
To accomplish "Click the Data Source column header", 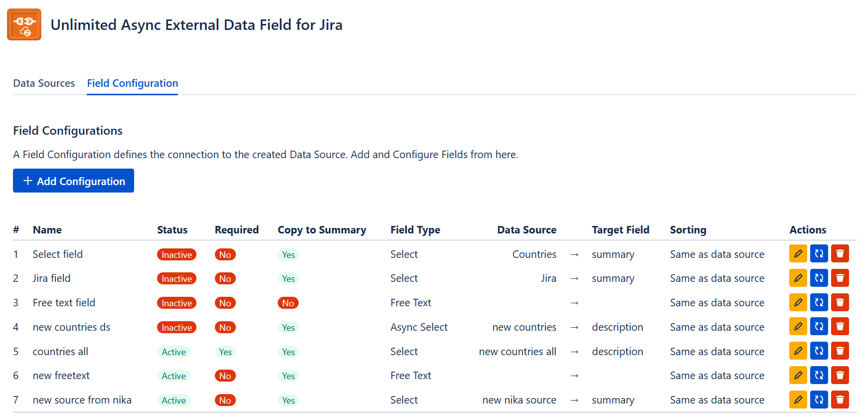I will (526, 230).
